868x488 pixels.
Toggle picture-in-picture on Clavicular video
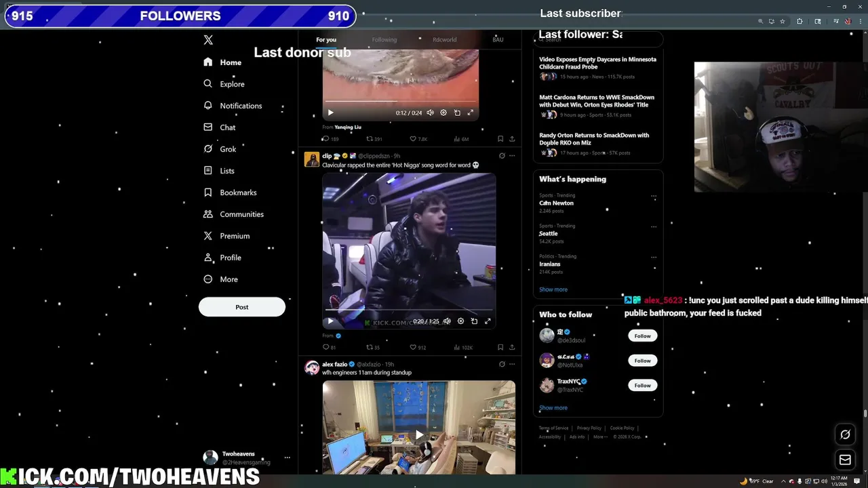(474, 321)
